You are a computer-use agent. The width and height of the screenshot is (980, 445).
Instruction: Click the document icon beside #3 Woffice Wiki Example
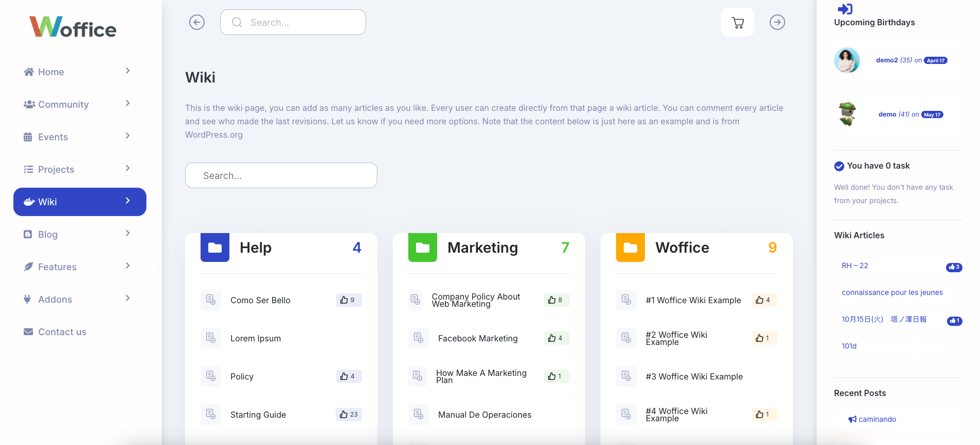click(x=626, y=376)
